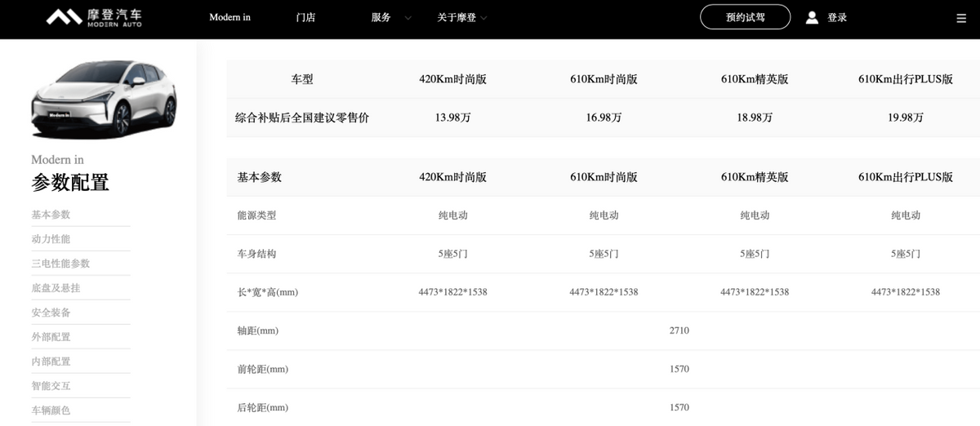Expand the 服务 dropdown chevron
Viewport: 980px width, 426px height.
[408, 18]
